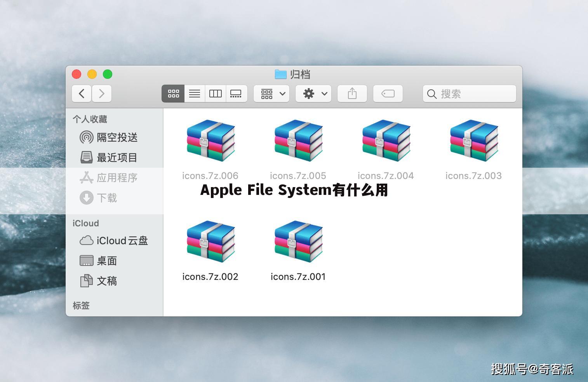Click the Applications A-shaped icon
The image size is (588, 382).
(86, 177)
